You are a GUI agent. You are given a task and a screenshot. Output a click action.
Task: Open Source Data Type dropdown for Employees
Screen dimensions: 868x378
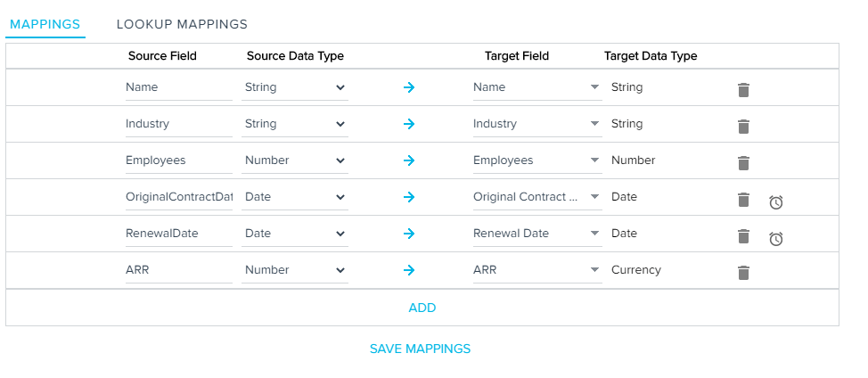296,160
